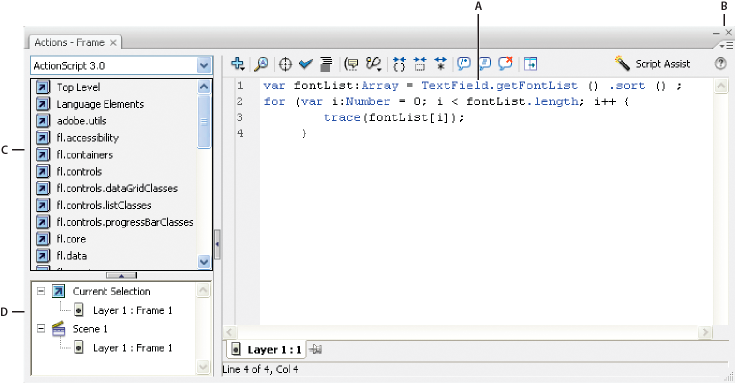Click code line 1 in script pane

click(472, 86)
